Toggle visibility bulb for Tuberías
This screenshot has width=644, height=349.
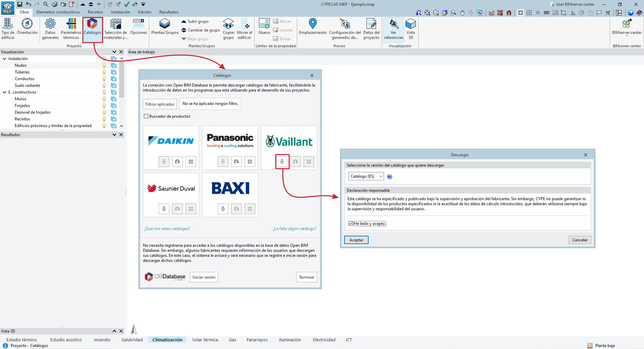pos(104,72)
